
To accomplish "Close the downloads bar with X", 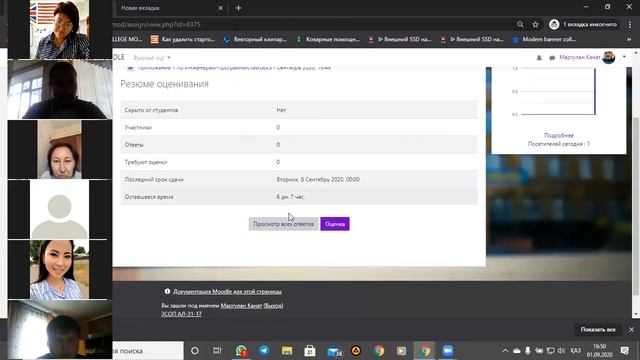I will (x=631, y=329).
